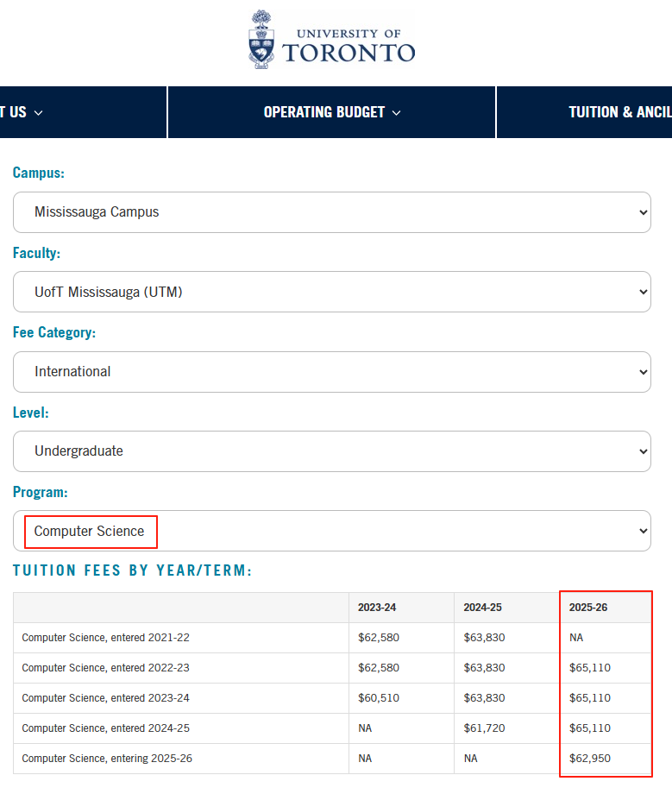The image size is (672, 794).
Task: Click the University of Toronto crest logo
Action: click(x=261, y=40)
